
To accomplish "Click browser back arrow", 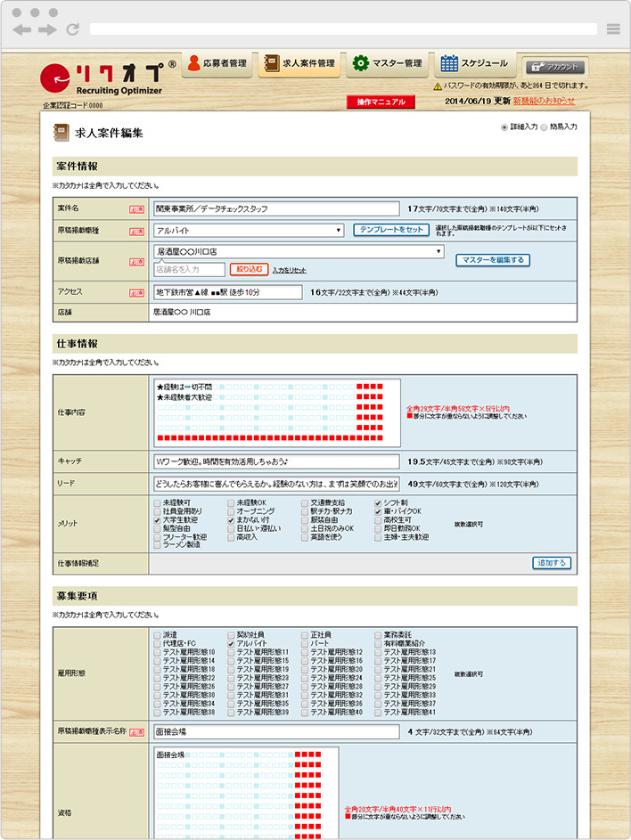I will [x=22, y=29].
